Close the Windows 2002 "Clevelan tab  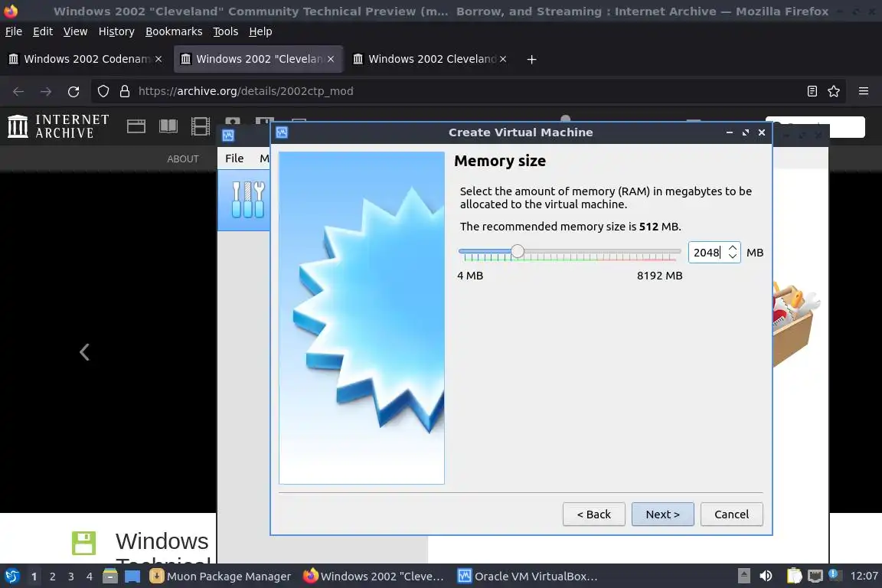click(331, 59)
